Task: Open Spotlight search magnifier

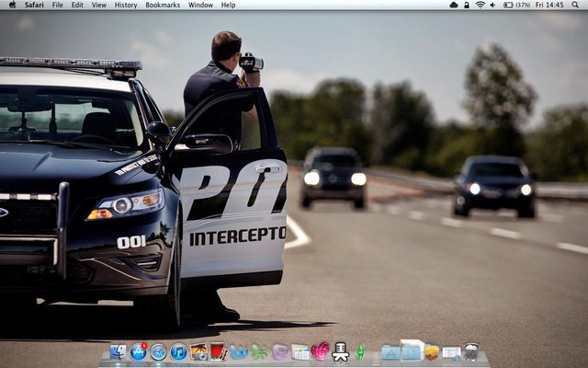Action: 575,5
